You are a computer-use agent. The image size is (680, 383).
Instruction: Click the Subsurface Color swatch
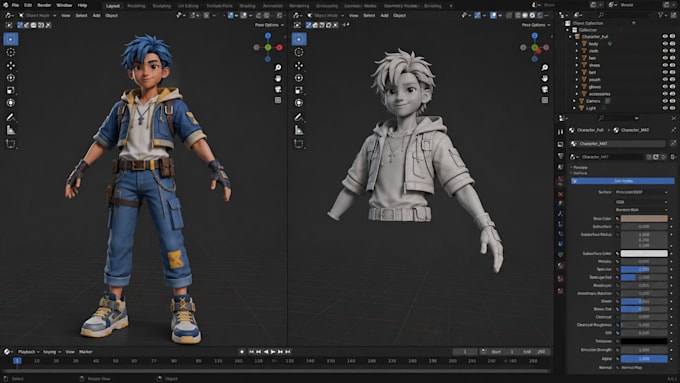point(644,253)
